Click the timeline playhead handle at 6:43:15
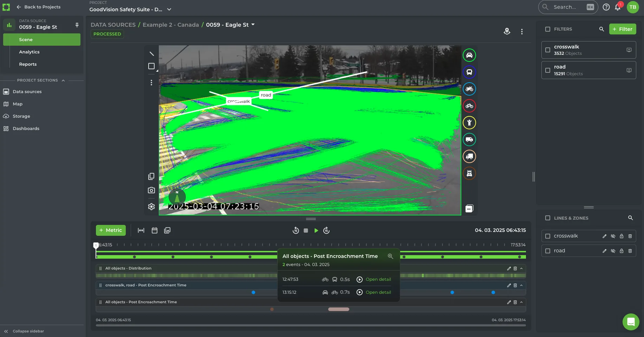Image resolution: width=644 pixels, height=337 pixels. [x=96, y=245]
